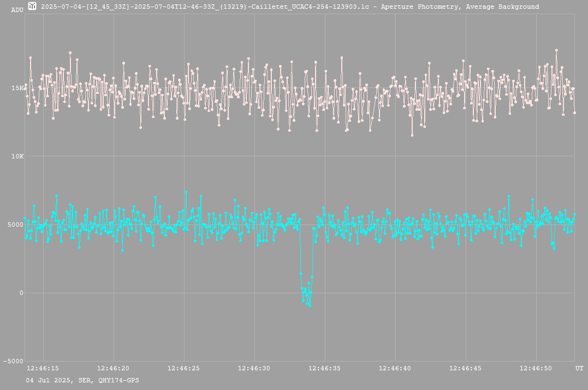Click the footer text '04 Jul 2025, SER, QHY174-GPS'
Image resolution: width=588 pixels, height=390 pixels.
[x=82, y=380]
